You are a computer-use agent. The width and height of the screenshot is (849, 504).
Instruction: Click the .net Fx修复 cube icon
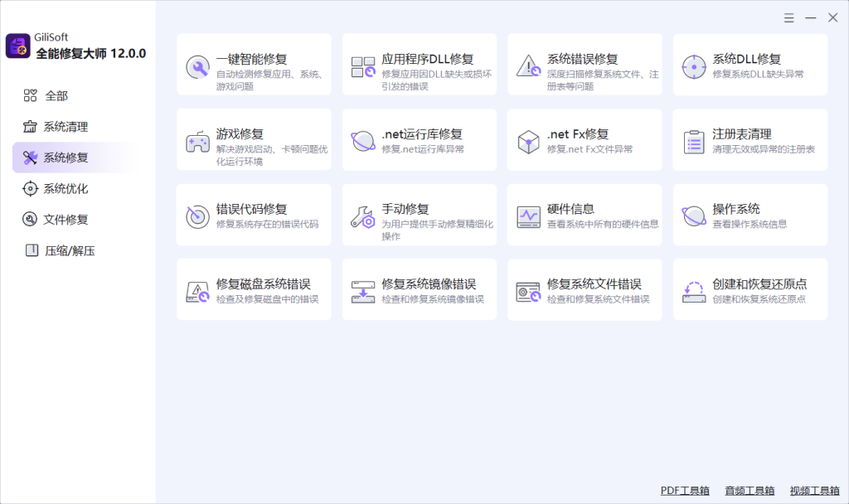(528, 141)
